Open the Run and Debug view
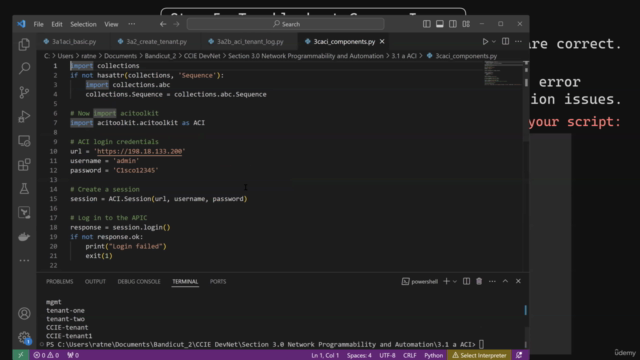The height and width of the screenshot is (360, 640). (24, 117)
